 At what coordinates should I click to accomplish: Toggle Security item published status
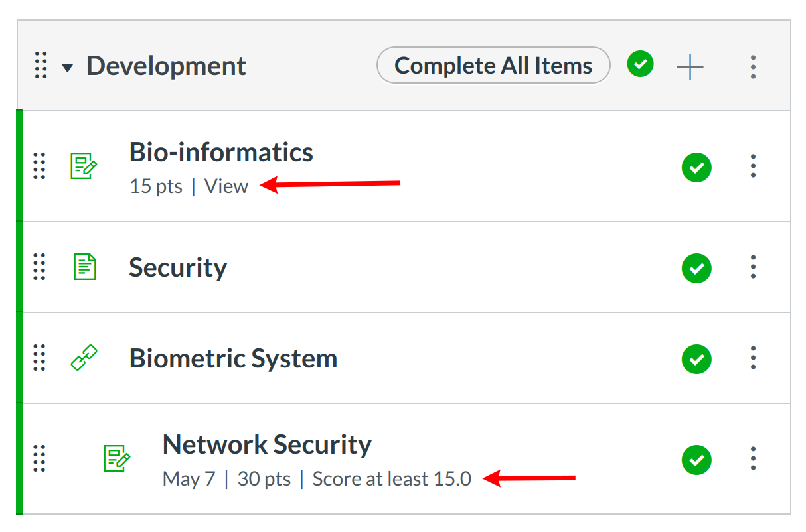coord(696,268)
